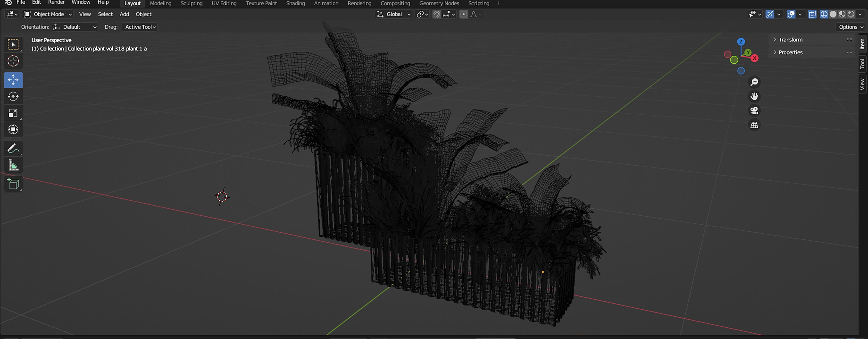Switch perspective/orthographic with the grid icon

754,125
